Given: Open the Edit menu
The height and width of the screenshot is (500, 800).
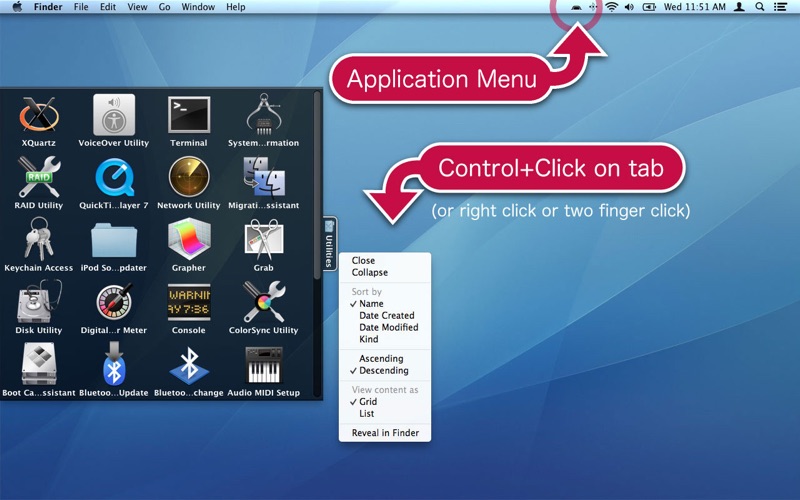Looking at the screenshot, I should (x=108, y=7).
